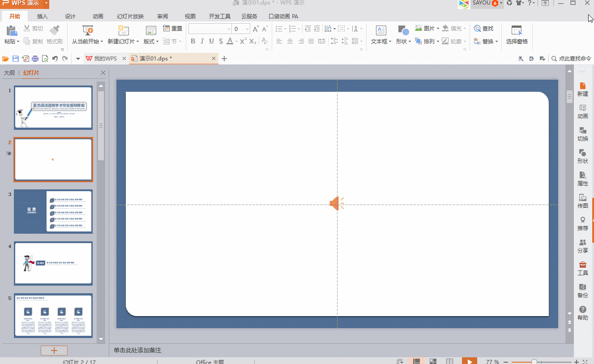Select slide 3 thumbnail (目录)
Screen dimensions: 594x364
53,211
